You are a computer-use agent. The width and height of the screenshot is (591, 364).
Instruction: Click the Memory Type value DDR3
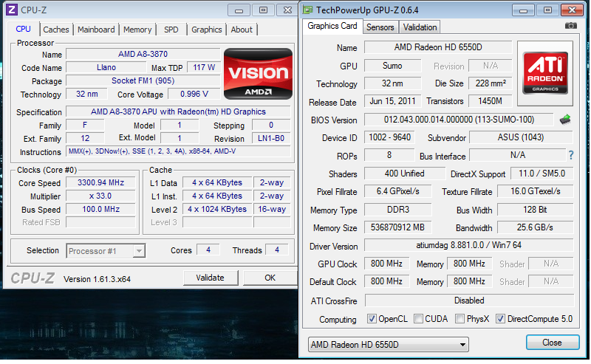(x=397, y=210)
